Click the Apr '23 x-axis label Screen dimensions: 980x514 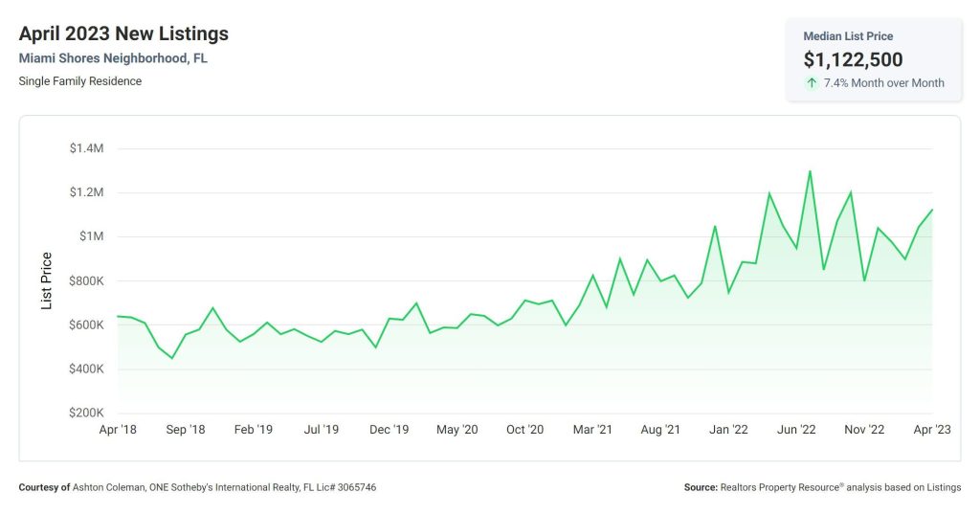pos(932,430)
